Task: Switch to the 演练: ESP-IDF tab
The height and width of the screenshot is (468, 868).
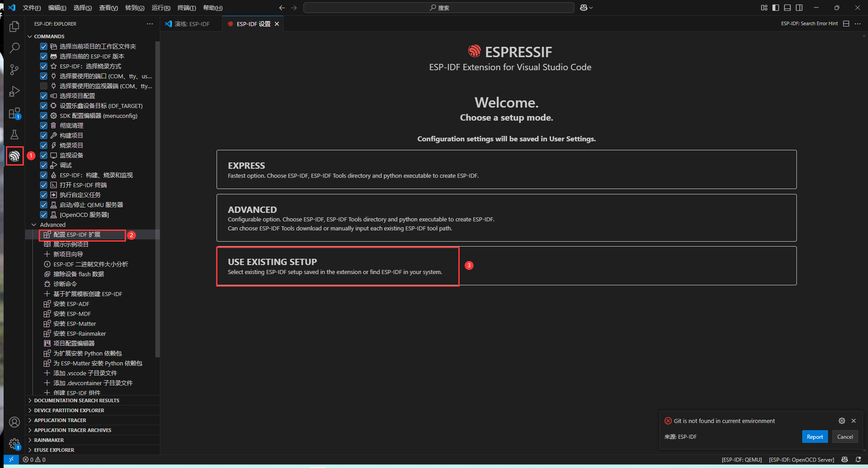Action: (x=192, y=24)
